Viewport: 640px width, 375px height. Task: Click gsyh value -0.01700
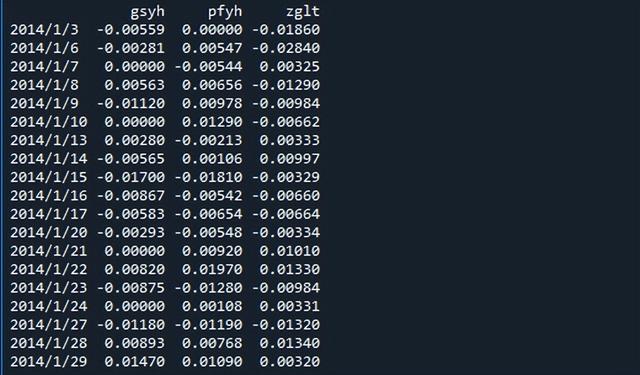click(x=131, y=177)
